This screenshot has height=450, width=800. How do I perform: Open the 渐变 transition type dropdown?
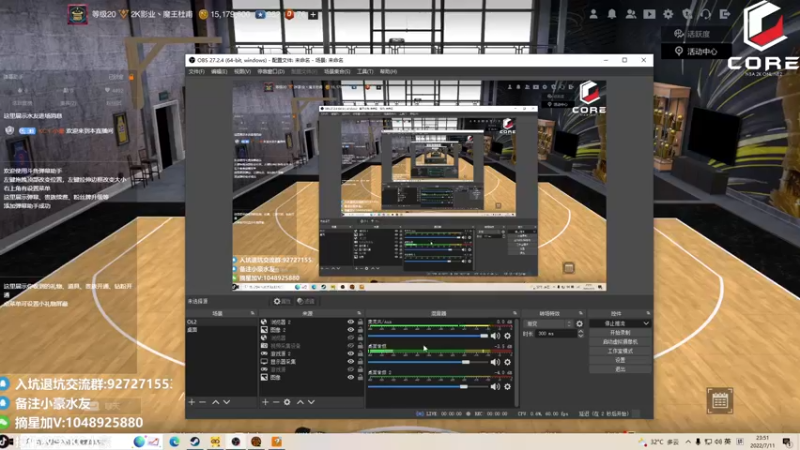[x=548, y=323]
